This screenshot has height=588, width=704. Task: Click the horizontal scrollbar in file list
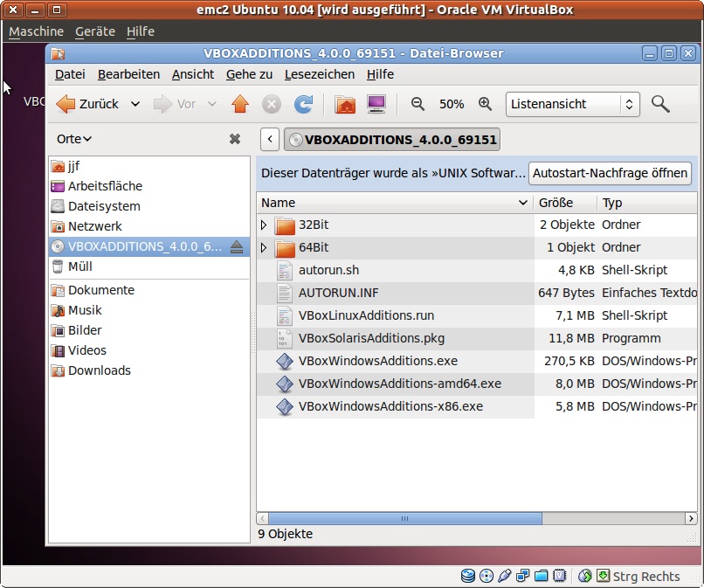tap(404, 518)
